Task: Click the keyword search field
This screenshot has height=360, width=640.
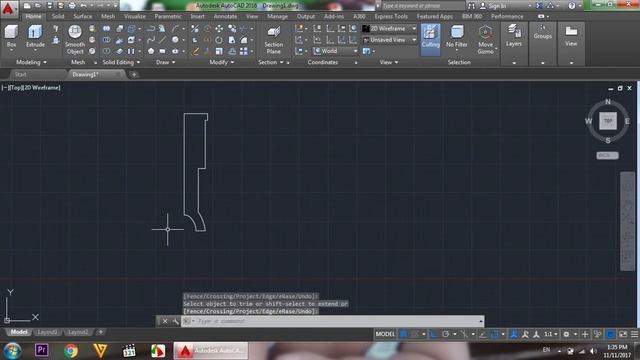Action: click(422, 6)
